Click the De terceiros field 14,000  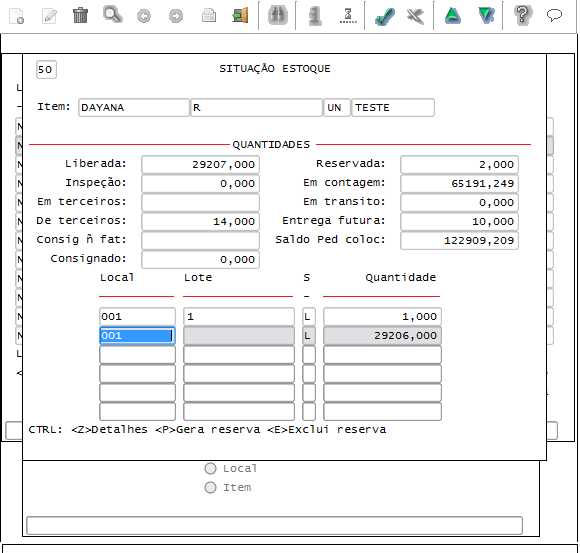click(200, 222)
